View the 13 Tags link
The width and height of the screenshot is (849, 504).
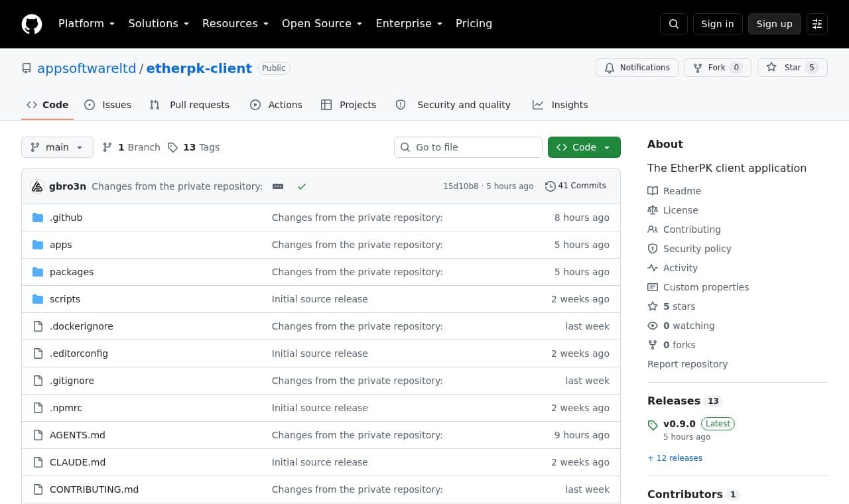point(194,147)
